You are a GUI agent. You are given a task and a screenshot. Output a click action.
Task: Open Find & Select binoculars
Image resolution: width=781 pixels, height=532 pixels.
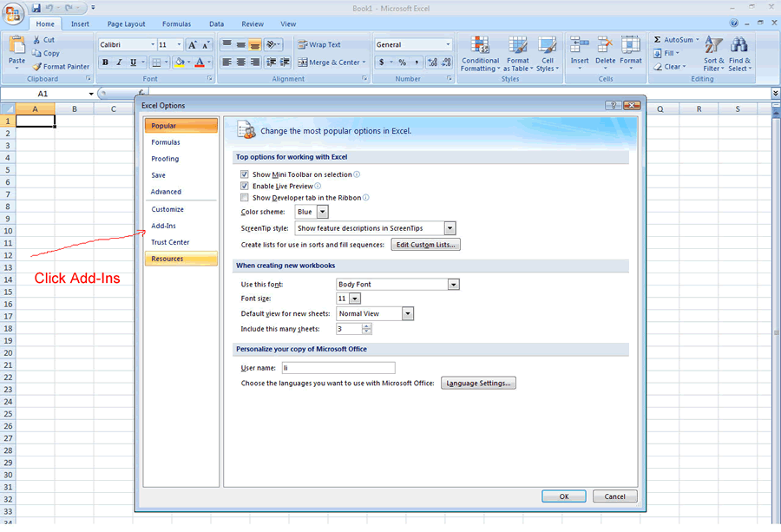click(x=739, y=54)
